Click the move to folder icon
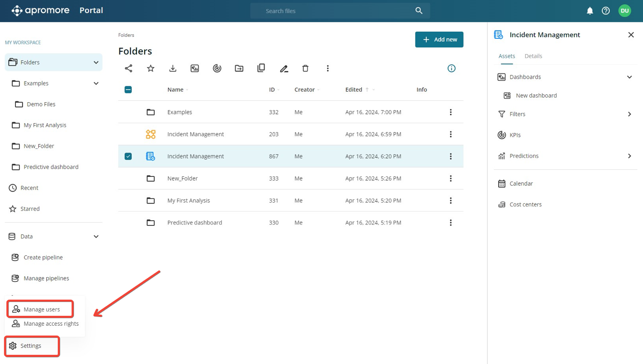Image resolution: width=643 pixels, height=364 pixels. point(239,69)
